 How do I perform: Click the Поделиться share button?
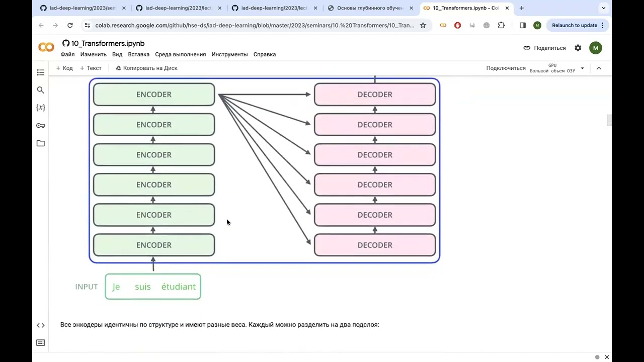pyautogui.click(x=544, y=48)
